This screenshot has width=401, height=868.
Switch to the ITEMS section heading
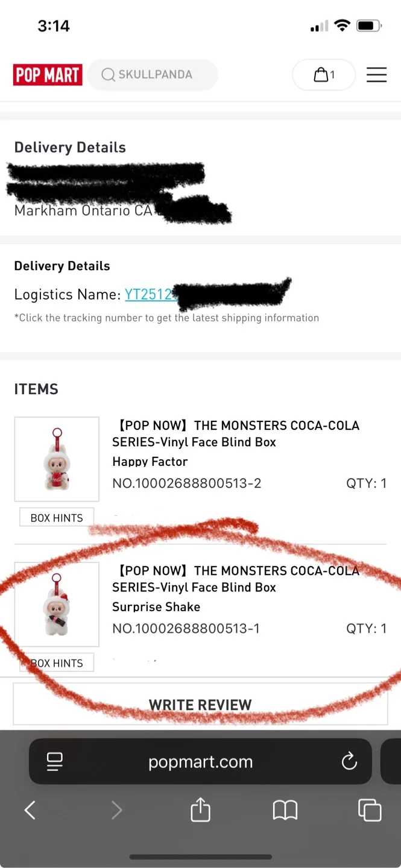tap(36, 389)
